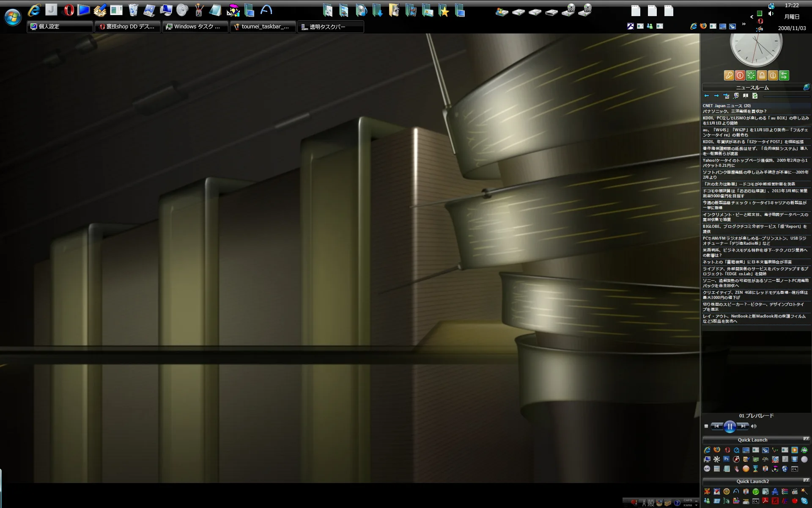This screenshot has width=812, height=508.
Task: Mute the media player volume
Action: click(x=754, y=426)
